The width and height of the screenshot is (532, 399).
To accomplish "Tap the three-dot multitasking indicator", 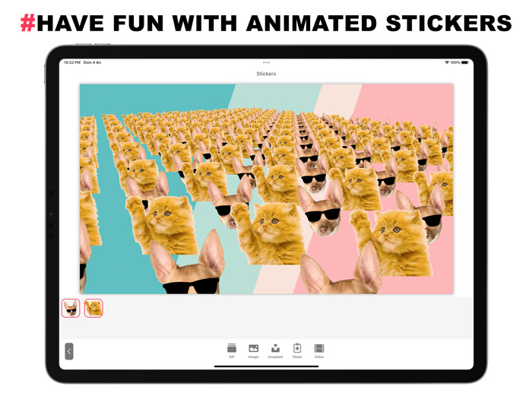I will pos(266,62).
